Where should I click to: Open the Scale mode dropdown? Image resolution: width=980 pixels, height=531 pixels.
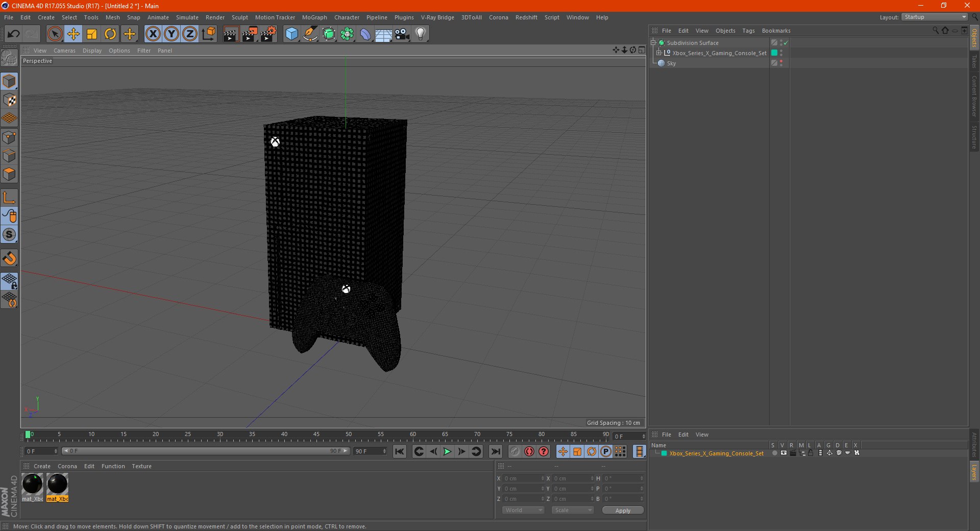click(x=573, y=510)
